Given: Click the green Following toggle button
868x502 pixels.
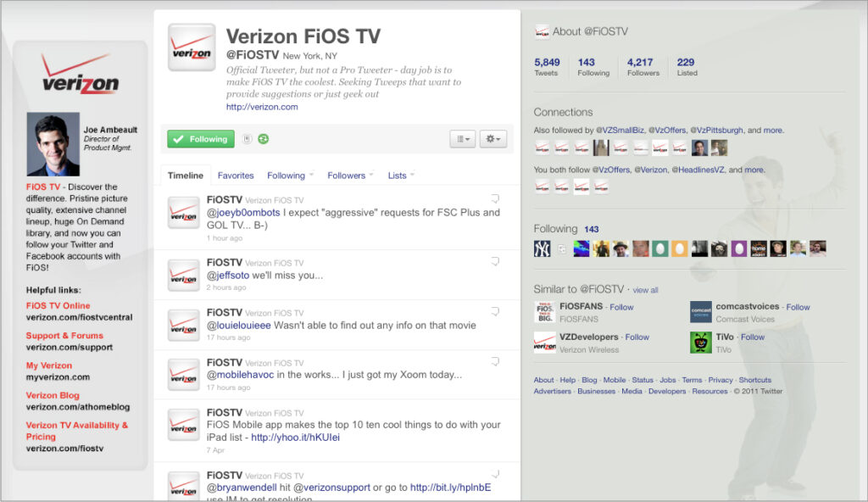Looking at the screenshot, I should (201, 139).
